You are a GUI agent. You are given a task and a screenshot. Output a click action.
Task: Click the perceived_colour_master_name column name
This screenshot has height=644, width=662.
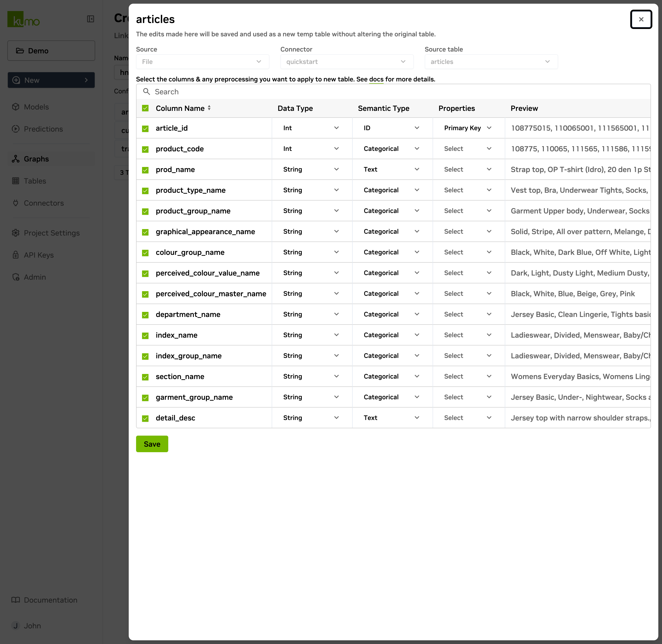pyautogui.click(x=211, y=293)
